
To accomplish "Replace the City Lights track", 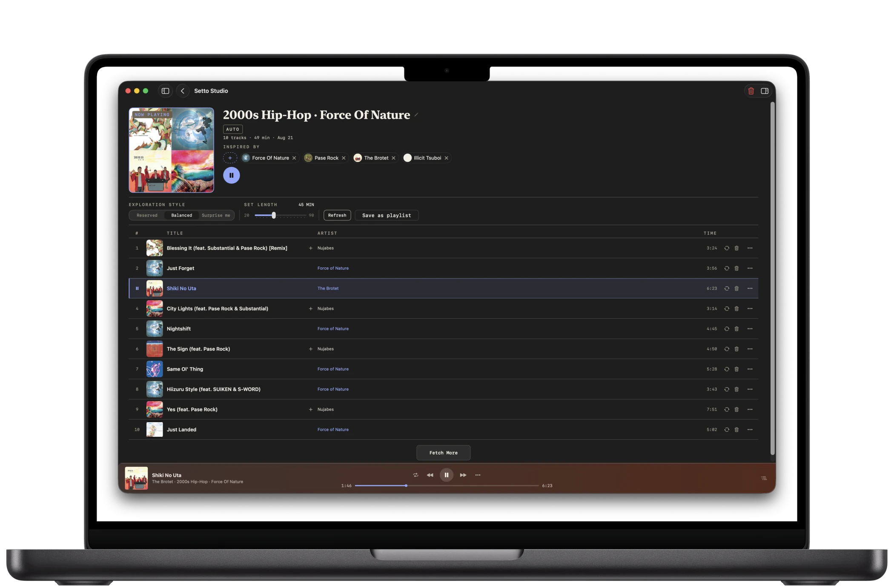I will tap(727, 308).
